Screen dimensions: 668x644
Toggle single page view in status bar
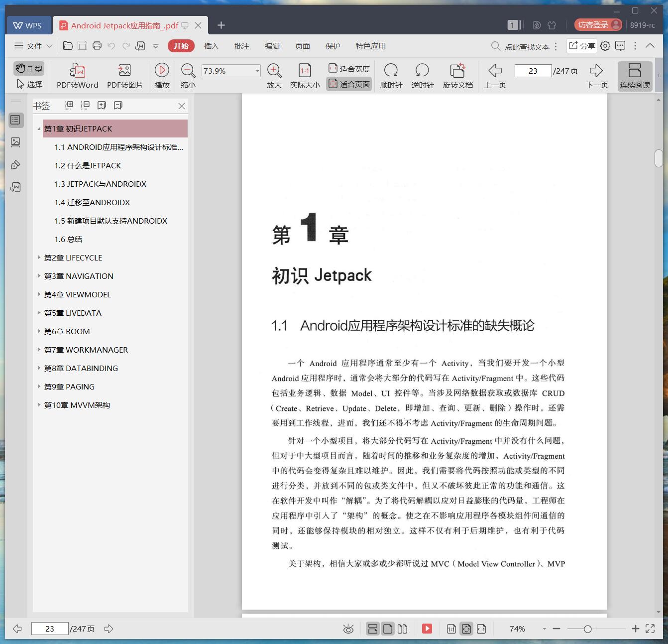[x=388, y=629]
